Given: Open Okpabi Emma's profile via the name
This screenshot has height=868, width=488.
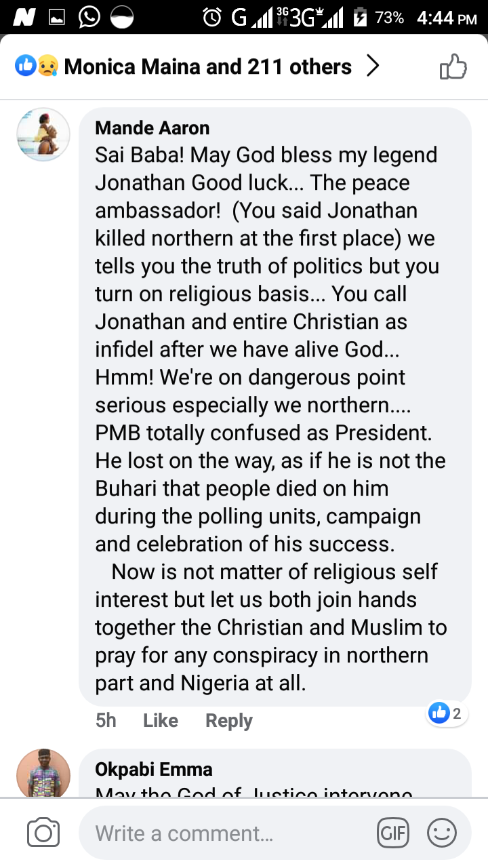Looking at the screenshot, I should [x=154, y=769].
